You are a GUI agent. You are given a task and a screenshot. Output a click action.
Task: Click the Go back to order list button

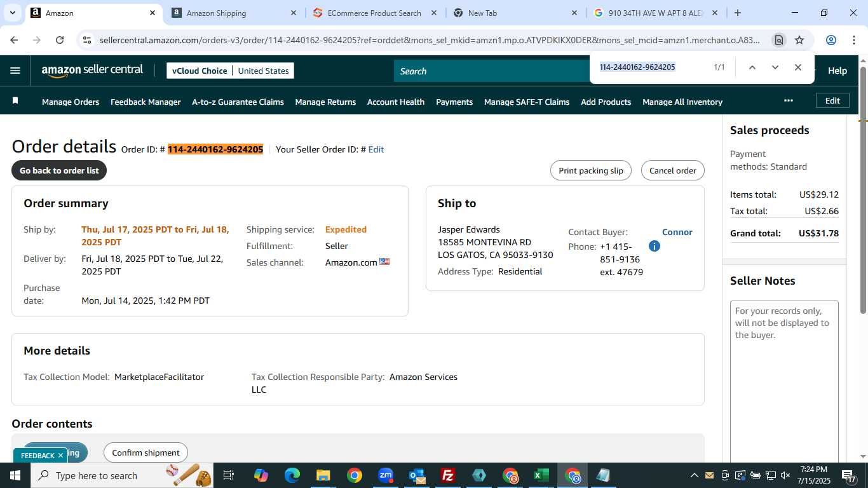[x=59, y=170]
